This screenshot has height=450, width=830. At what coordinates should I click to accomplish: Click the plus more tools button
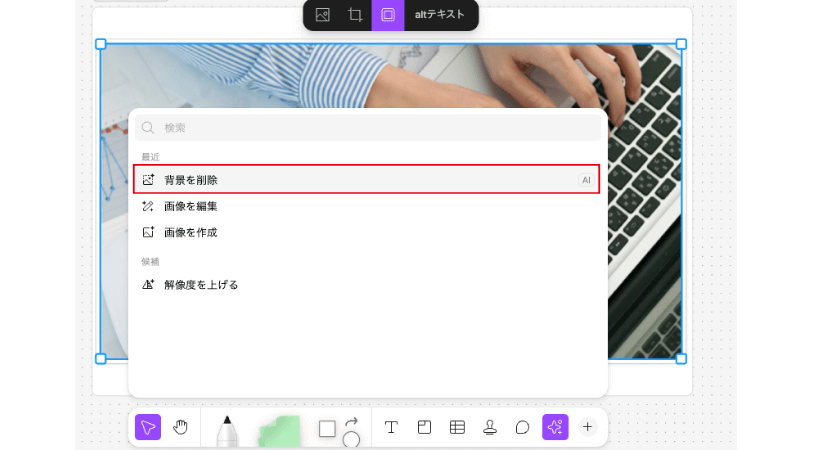[x=587, y=427]
